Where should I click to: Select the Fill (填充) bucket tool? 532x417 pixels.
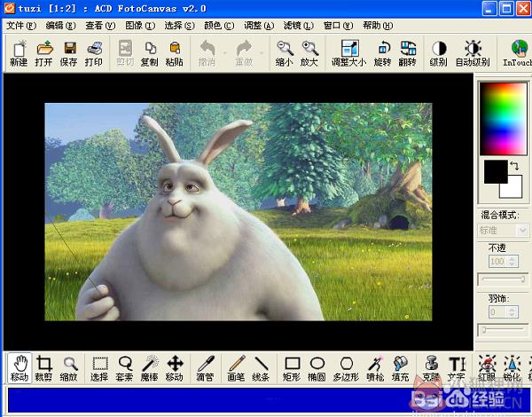point(401,369)
